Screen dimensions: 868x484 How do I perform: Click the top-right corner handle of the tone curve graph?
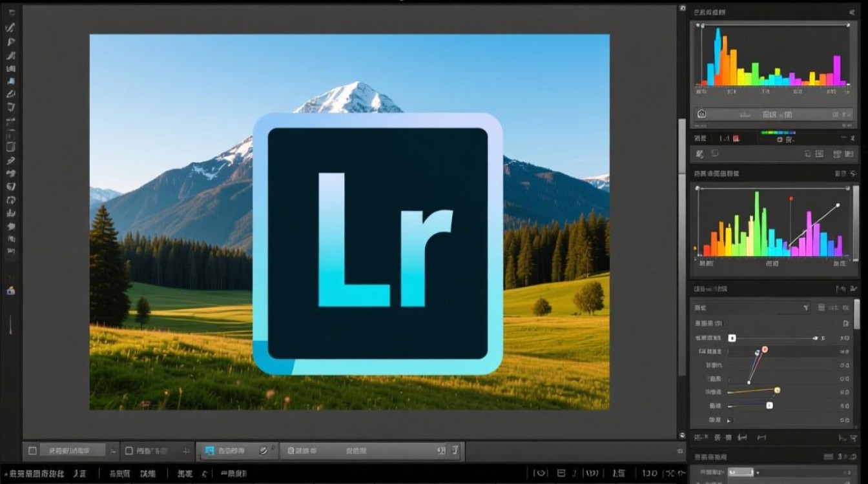tap(847, 188)
